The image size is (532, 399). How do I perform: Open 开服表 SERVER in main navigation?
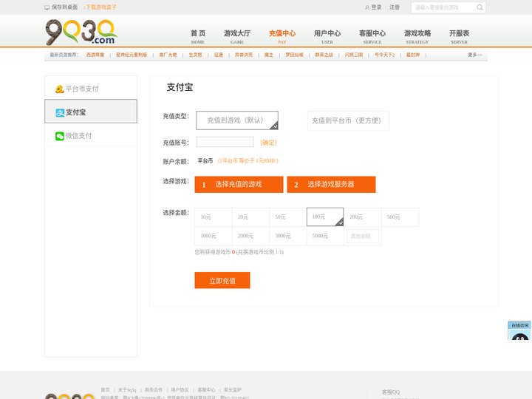point(459,37)
